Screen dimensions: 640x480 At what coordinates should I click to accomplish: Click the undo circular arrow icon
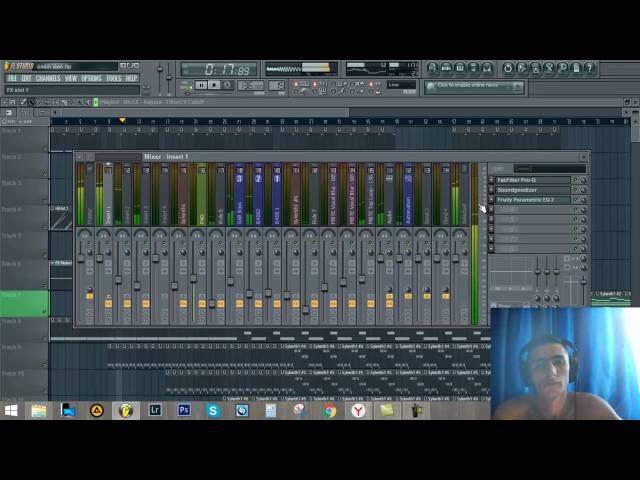(508, 68)
